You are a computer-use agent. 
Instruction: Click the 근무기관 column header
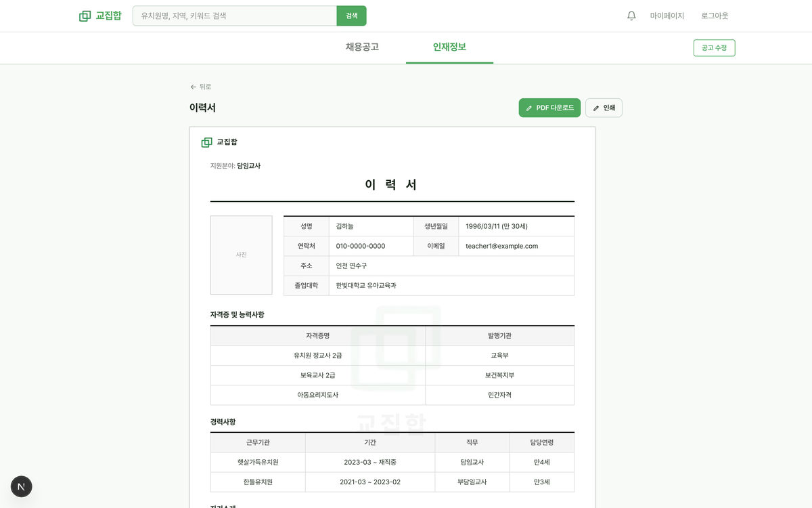[258, 442]
